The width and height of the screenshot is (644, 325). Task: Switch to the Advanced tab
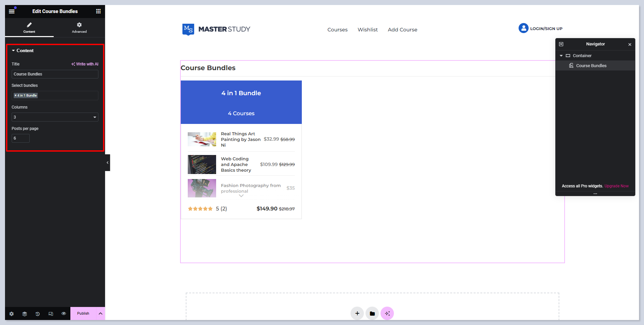(x=79, y=27)
